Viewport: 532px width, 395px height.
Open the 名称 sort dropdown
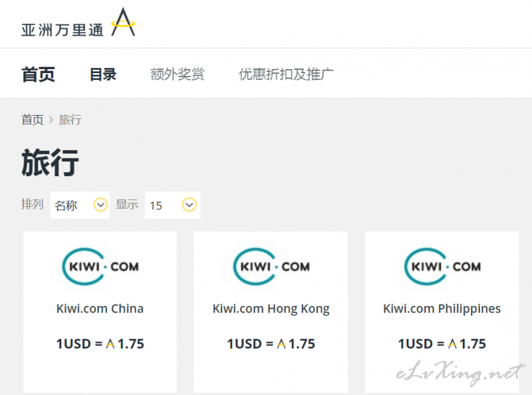(x=80, y=205)
